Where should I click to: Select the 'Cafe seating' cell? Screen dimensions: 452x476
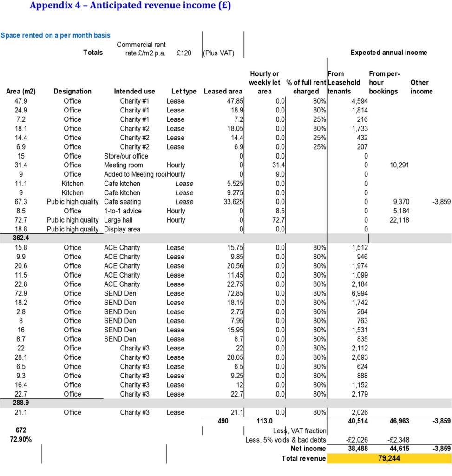pyautogui.click(x=122, y=202)
